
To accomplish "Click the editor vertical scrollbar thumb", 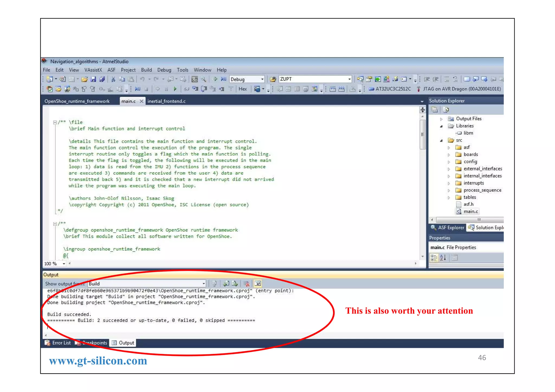I will [422, 134].
